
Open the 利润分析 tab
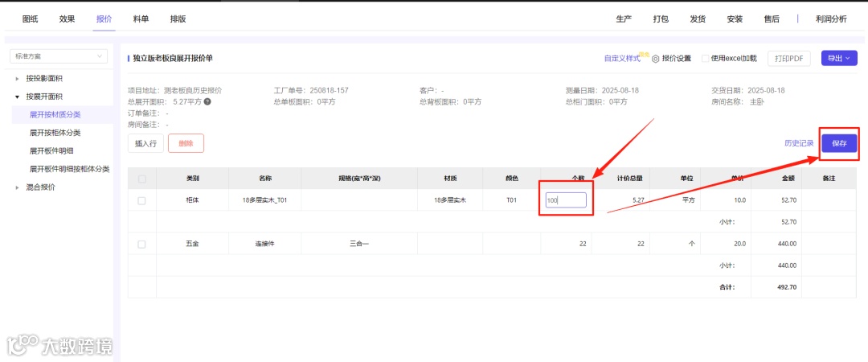pyautogui.click(x=831, y=19)
